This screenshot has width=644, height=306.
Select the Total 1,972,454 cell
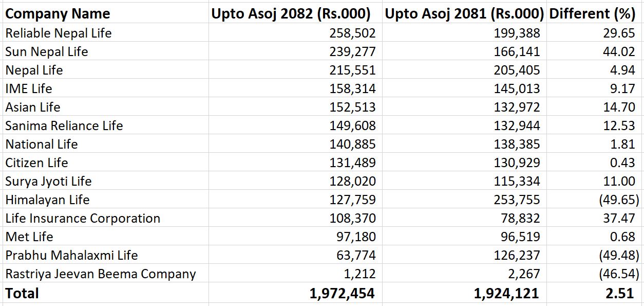(342, 294)
